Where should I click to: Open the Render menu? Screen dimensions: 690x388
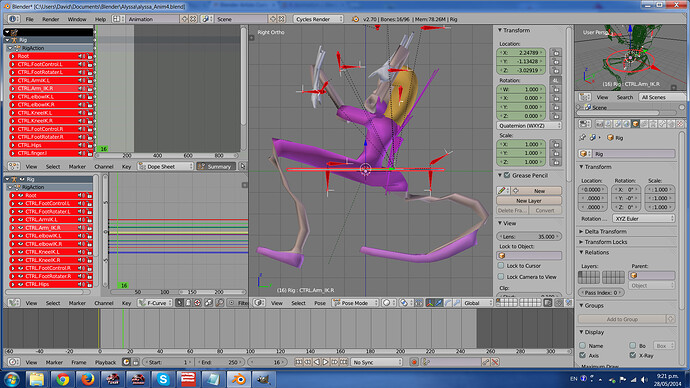pyautogui.click(x=51, y=19)
